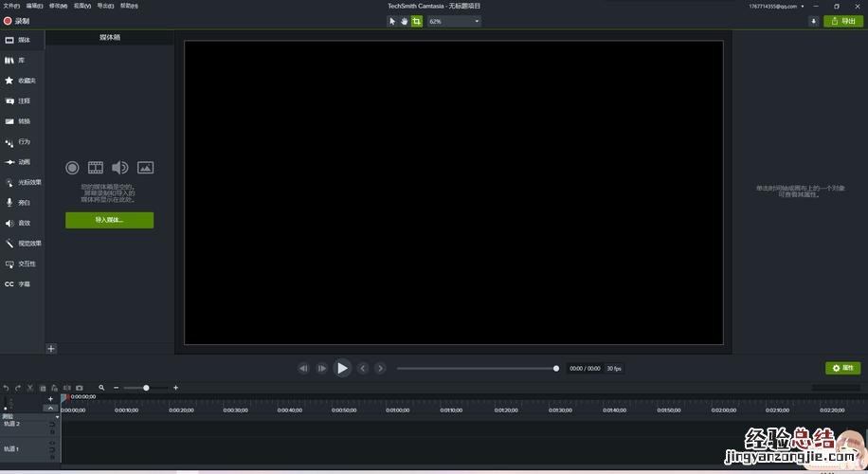Click the green 导入媒体 (Import Media) button
This screenshot has height=474, width=868.
tap(110, 220)
